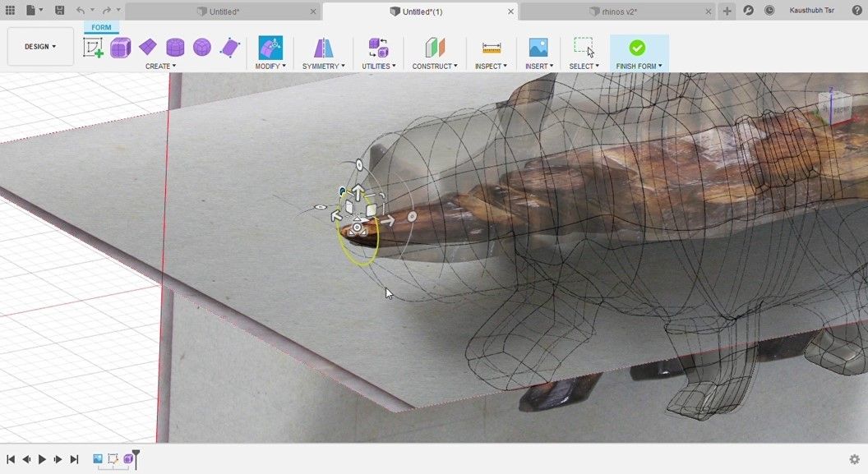Expand the MODIFY menu

coord(270,67)
